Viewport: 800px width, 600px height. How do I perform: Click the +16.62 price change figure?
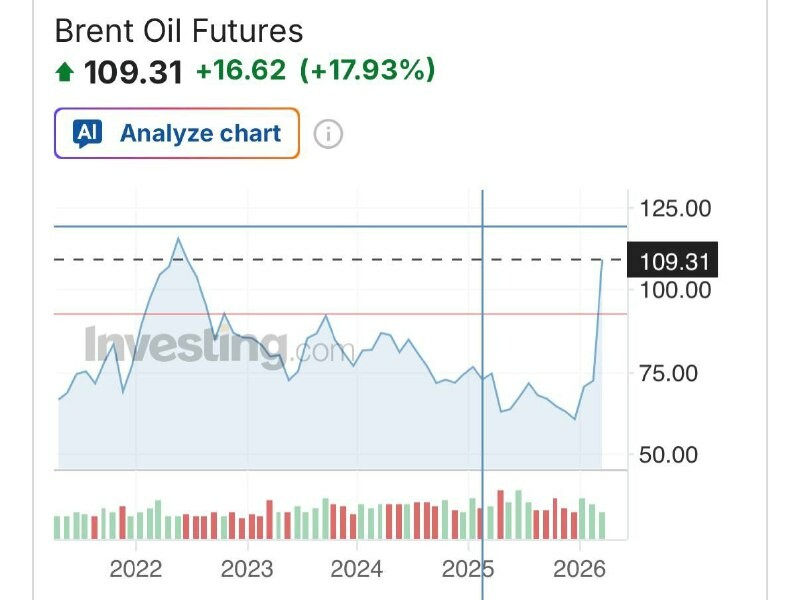point(240,71)
